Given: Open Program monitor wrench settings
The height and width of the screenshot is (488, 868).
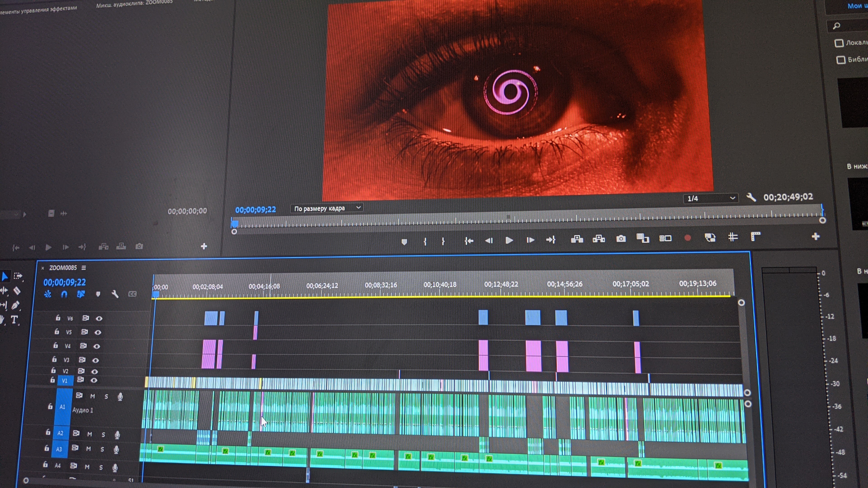Looking at the screenshot, I should click(751, 197).
